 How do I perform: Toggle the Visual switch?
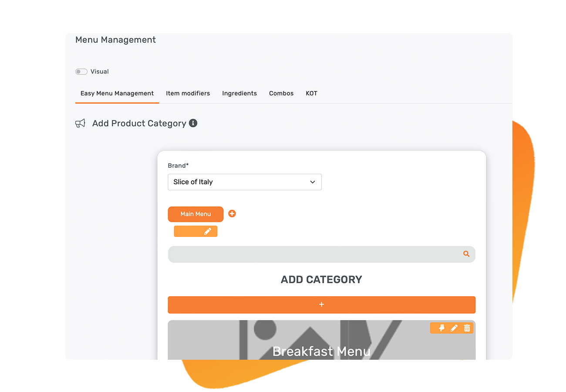pos(81,71)
